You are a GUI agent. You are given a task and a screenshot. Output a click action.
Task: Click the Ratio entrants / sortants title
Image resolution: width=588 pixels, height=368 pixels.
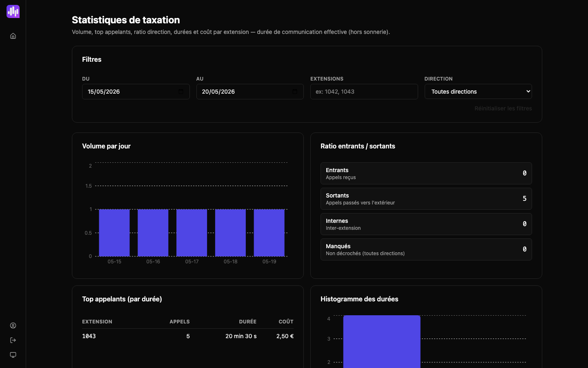pos(358,146)
